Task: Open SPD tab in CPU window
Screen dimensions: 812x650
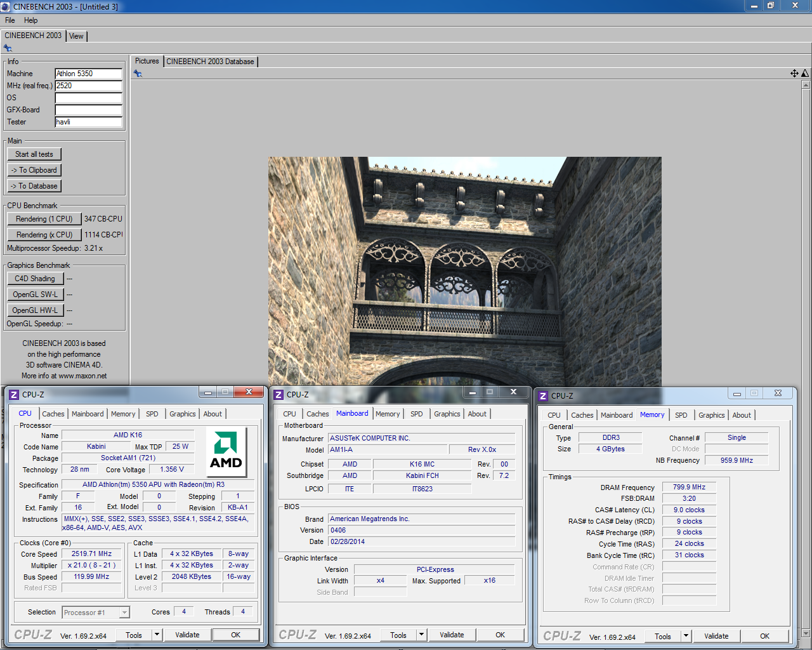Action: tap(152, 414)
